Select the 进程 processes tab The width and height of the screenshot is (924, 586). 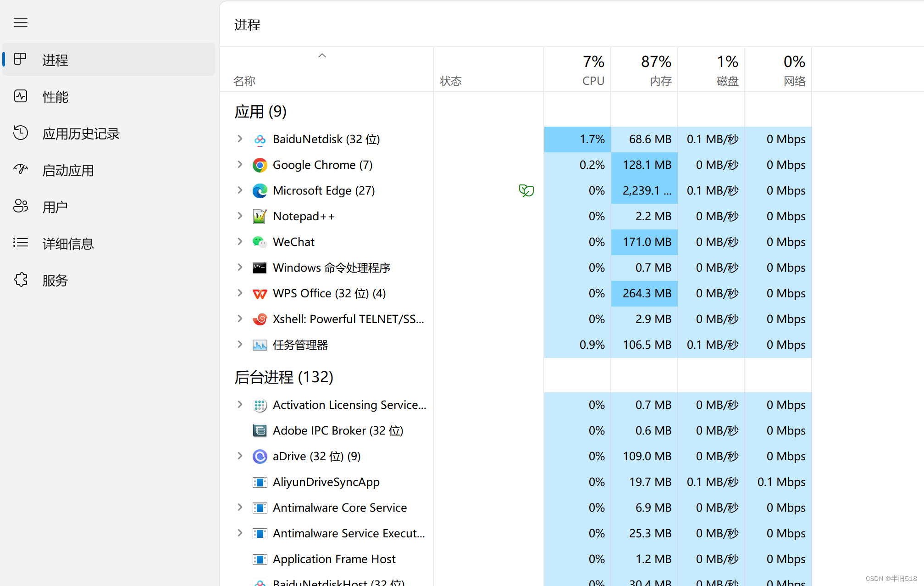pyautogui.click(x=55, y=60)
